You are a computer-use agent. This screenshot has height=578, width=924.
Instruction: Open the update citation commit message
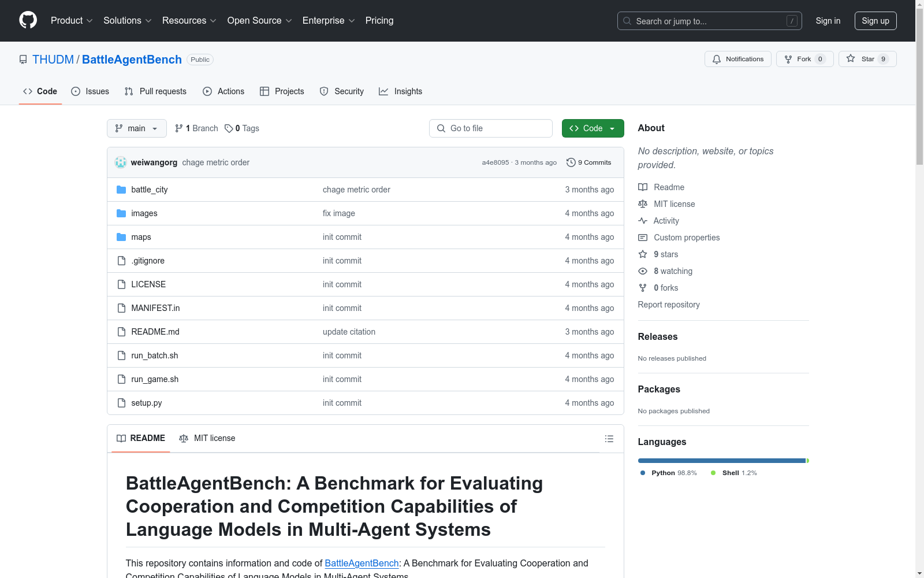(x=349, y=332)
